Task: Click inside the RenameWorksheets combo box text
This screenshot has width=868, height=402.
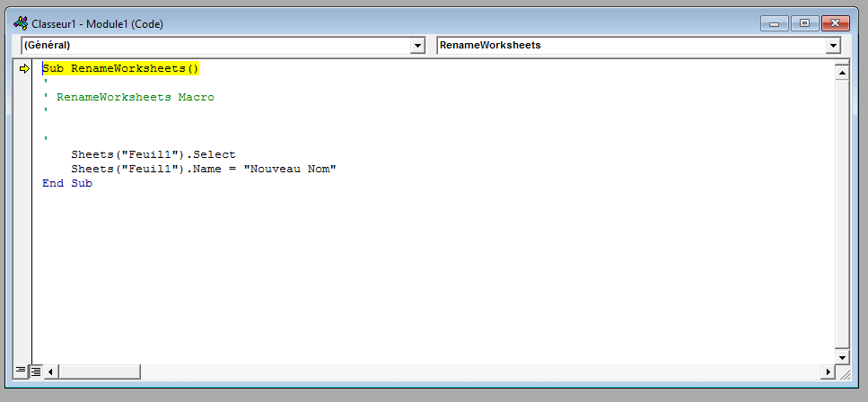Action: [632, 46]
